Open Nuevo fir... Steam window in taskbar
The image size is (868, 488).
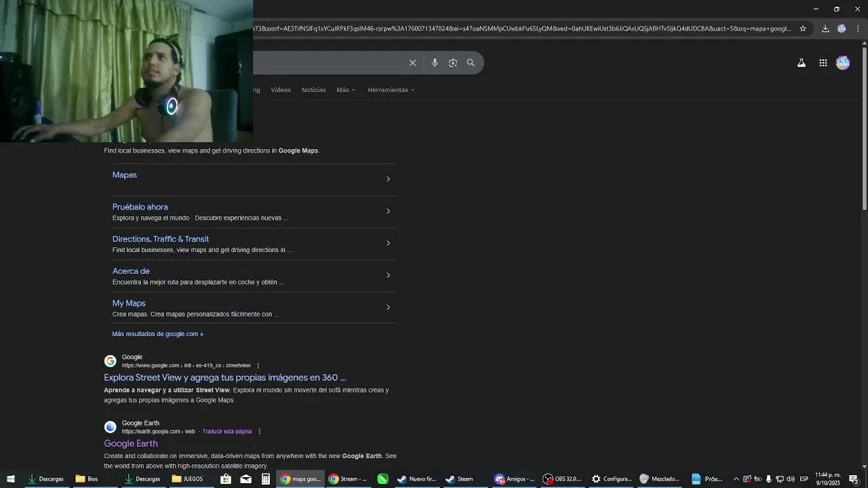pos(416,479)
